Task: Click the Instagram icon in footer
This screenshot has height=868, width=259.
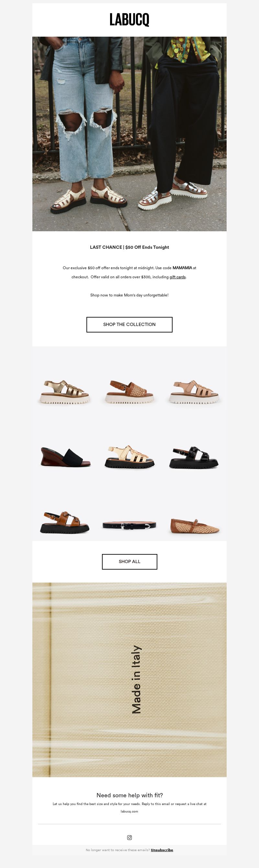Action: point(129,837)
